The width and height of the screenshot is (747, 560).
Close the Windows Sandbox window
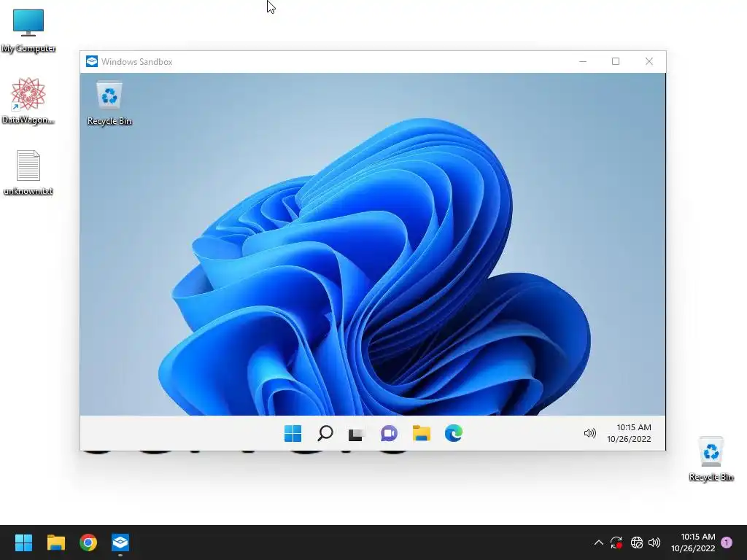click(x=649, y=61)
